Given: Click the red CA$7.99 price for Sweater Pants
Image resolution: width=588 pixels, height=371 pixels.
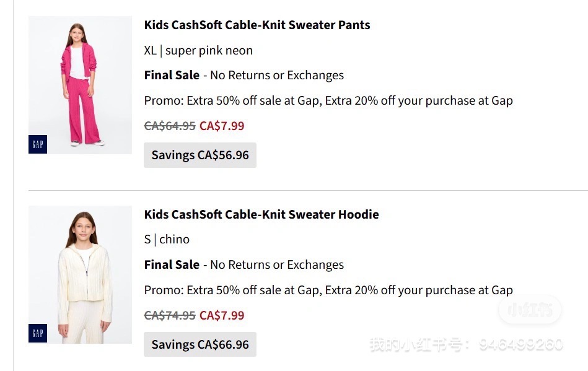Looking at the screenshot, I should pos(222,126).
